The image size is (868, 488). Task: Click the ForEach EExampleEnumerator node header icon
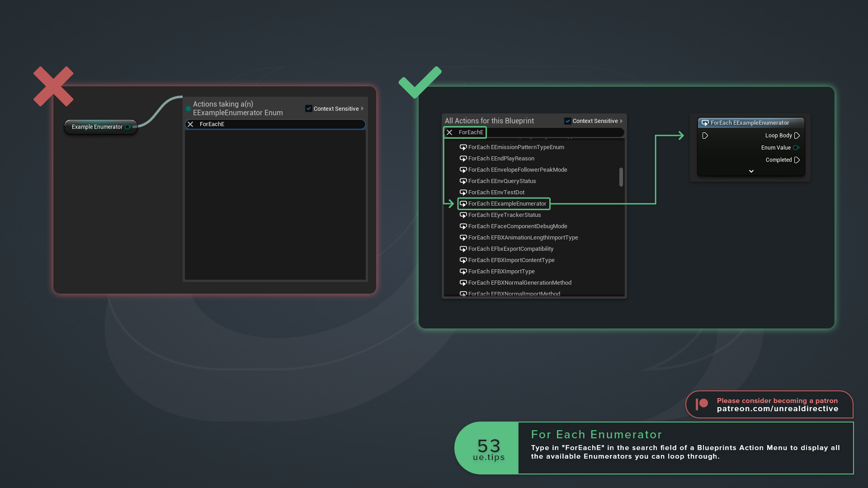(706, 122)
